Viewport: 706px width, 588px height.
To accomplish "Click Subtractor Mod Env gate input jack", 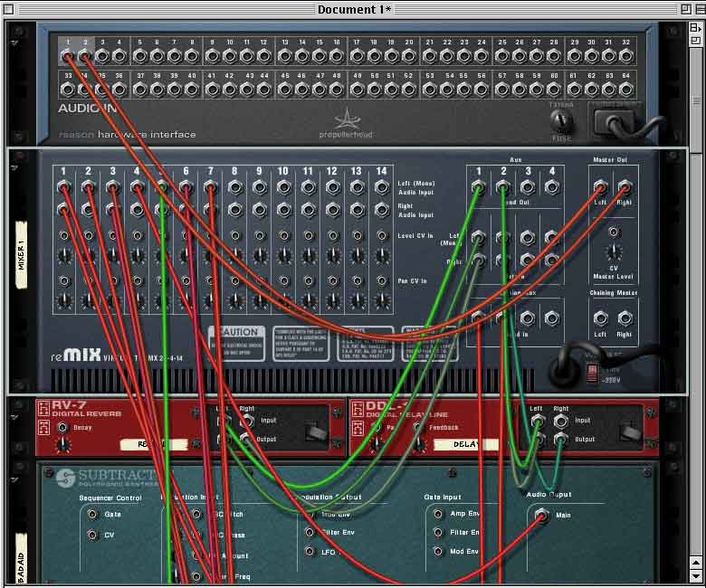I will [438, 551].
